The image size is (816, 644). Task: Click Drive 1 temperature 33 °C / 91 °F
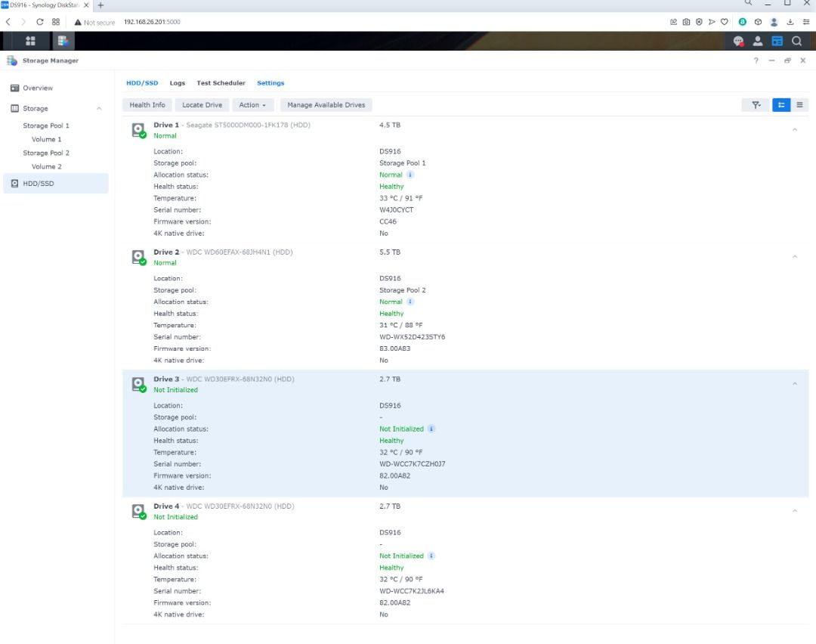(400, 198)
